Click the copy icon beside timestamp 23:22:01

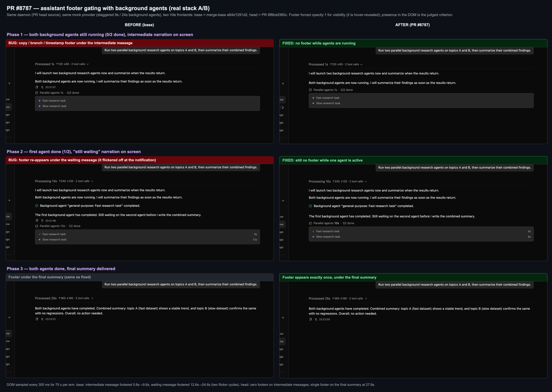37,319
